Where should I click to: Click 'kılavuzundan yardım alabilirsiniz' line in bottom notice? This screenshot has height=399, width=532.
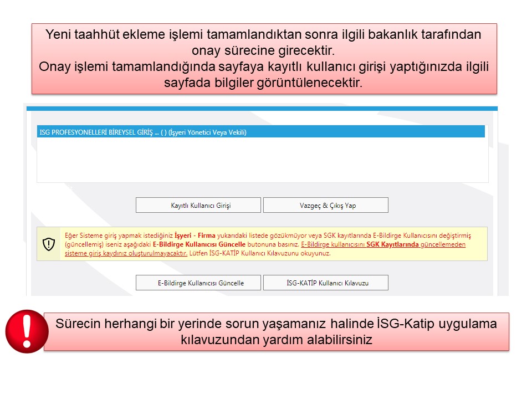click(276, 340)
